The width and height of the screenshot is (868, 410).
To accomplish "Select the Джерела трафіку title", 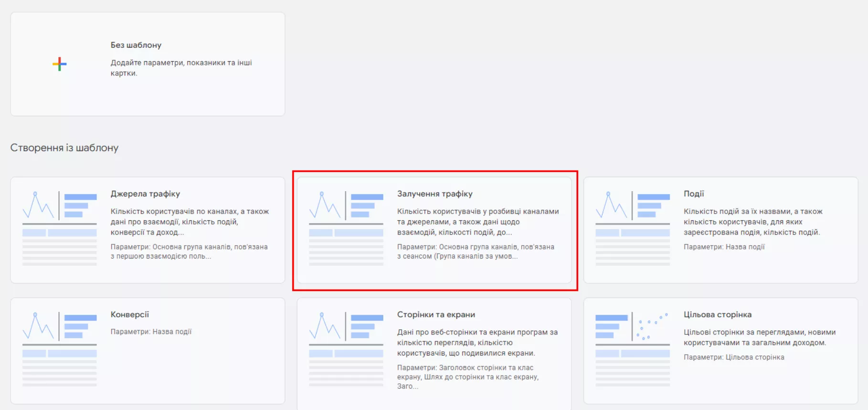I will click(145, 194).
